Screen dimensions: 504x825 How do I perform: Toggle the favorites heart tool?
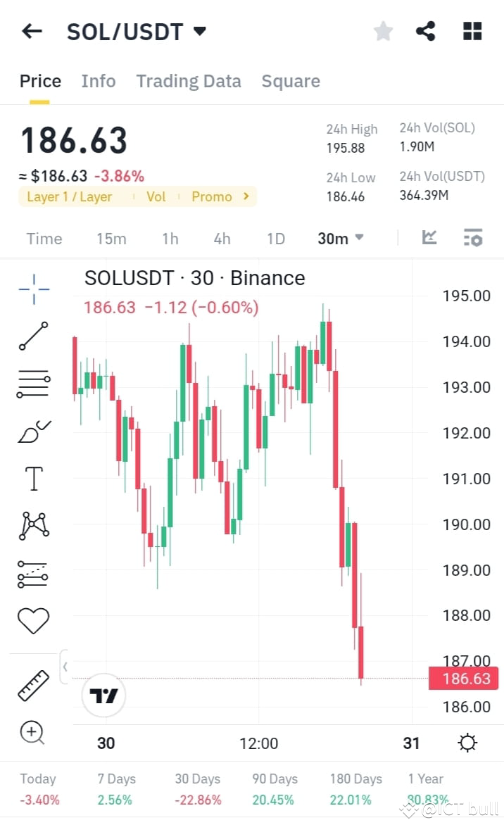coord(33,619)
